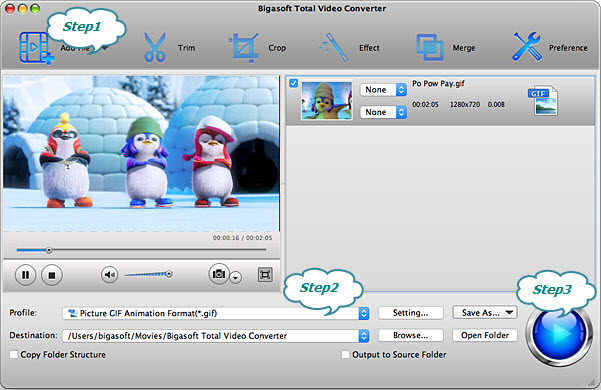Click the Open Folder button
This screenshot has height=390, width=601.
(x=485, y=335)
